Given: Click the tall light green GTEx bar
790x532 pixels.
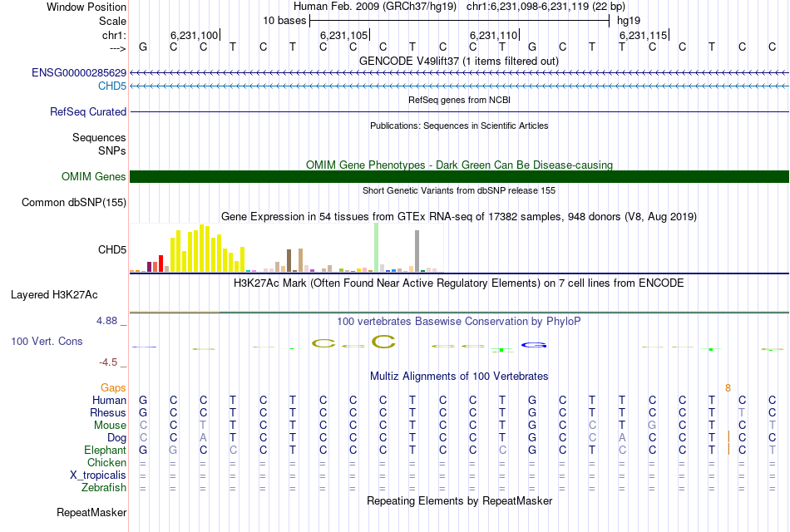Looking at the screenshot, I should (377, 248).
